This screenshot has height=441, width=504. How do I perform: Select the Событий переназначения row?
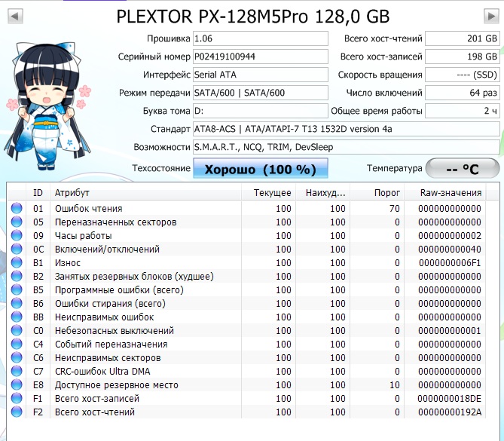coord(246,345)
